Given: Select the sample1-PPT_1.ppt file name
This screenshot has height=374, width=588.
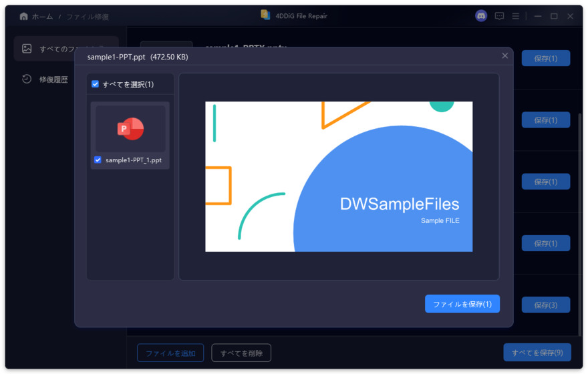Looking at the screenshot, I should 134,160.
